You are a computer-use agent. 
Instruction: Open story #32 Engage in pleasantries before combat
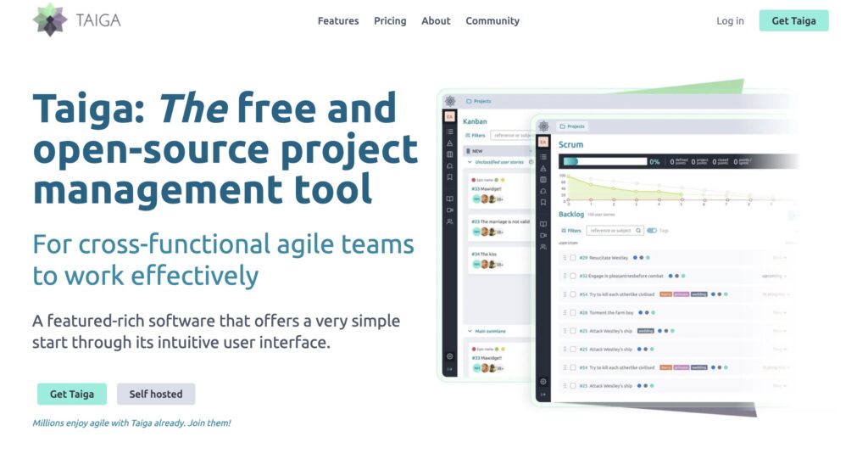[x=621, y=276]
